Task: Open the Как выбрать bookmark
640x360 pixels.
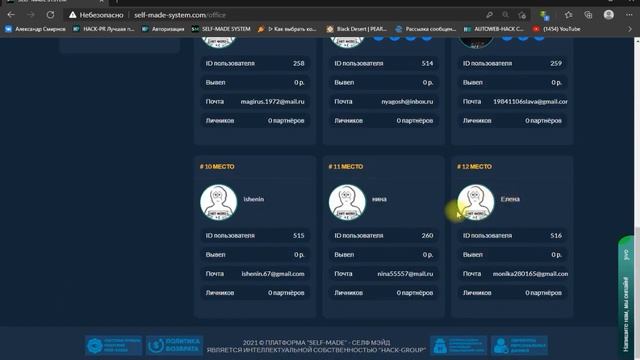Action: coord(287,29)
